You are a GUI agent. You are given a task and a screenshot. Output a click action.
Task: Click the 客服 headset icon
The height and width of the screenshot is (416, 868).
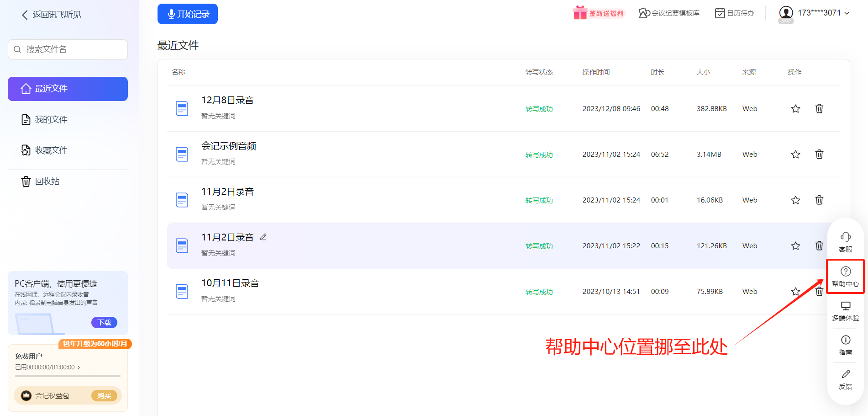(x=845, y=237)
